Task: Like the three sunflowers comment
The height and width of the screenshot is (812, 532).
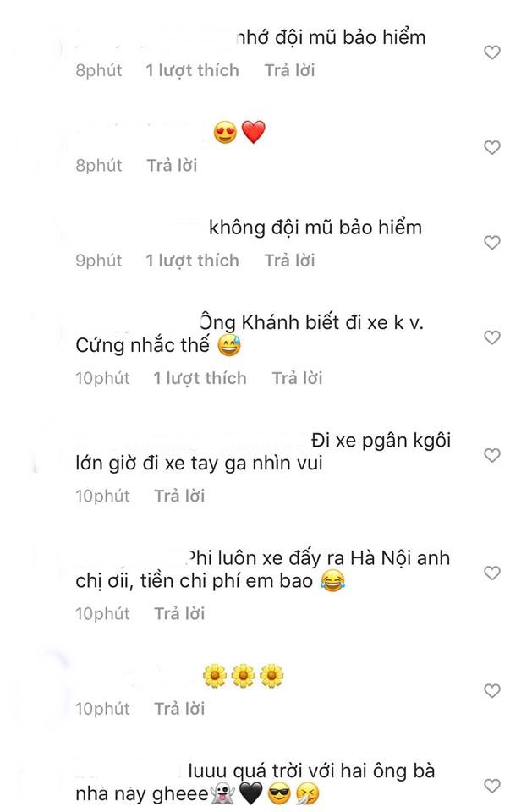Action: tap(491, 691)
